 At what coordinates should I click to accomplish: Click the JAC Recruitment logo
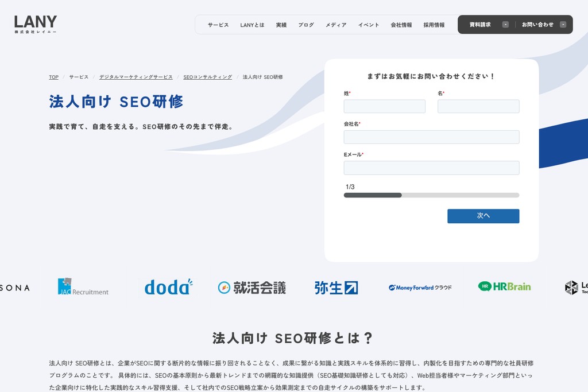(83, 287)
